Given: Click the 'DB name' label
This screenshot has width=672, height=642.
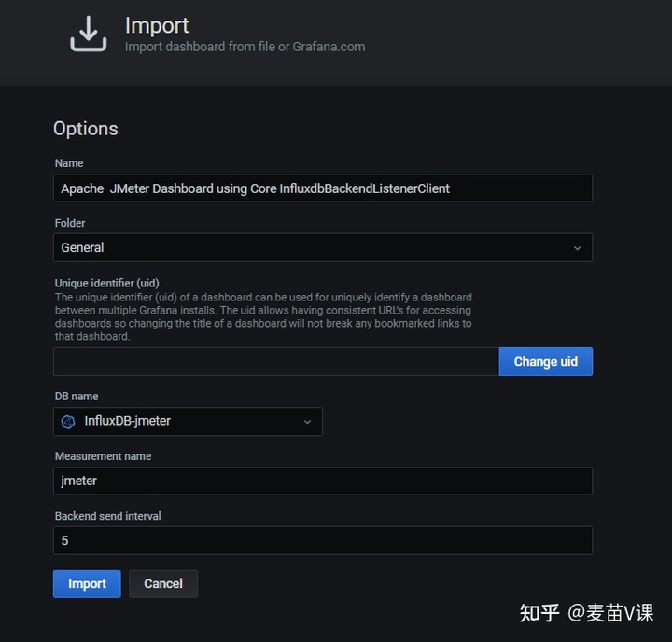Looking at the screenshot, I should pos(77,397).
